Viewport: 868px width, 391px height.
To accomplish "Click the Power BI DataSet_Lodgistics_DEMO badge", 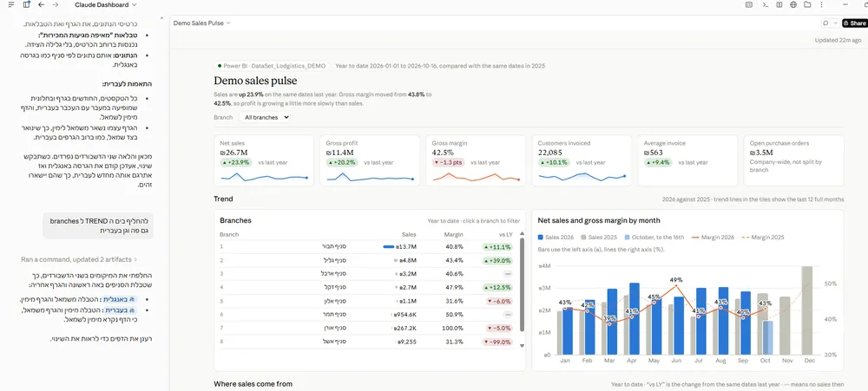I will point(272,66).
